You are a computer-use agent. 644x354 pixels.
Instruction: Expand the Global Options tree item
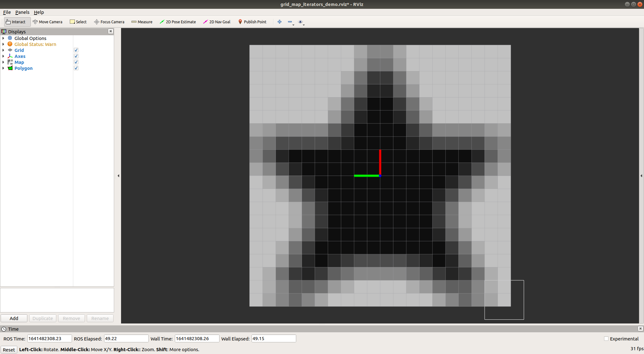point(3,38)
